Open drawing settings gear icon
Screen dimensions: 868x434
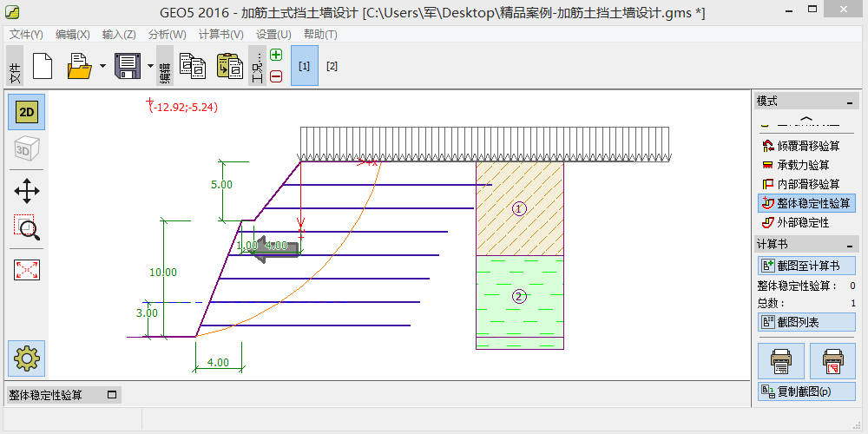[x=27, y=358]
